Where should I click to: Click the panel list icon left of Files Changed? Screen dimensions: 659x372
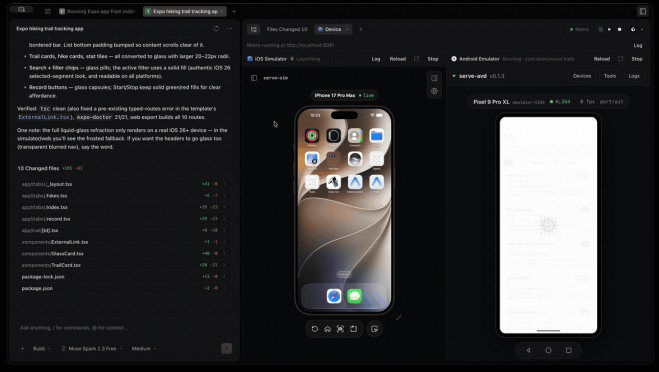(x=254, y=29)
